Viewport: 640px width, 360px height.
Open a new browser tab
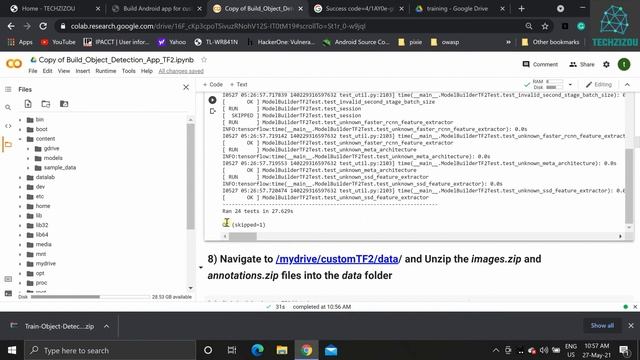521,9
